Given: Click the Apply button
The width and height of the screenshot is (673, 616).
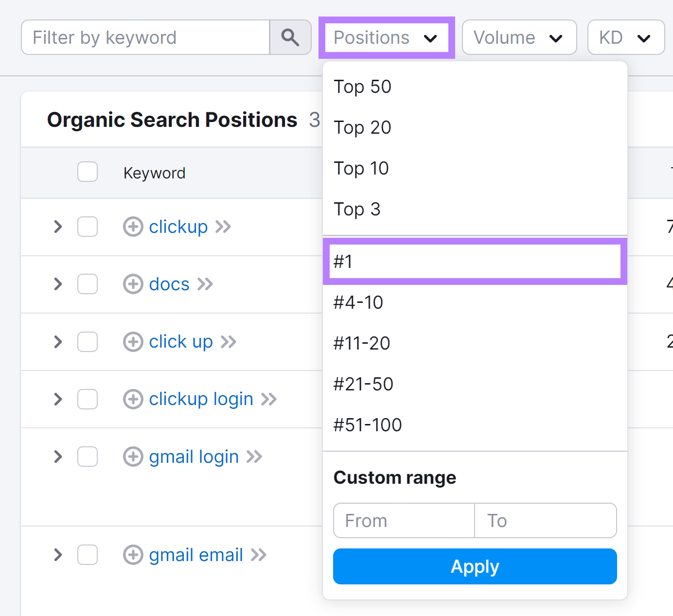Looking at the screenshot, I should (x=475, y=566).
